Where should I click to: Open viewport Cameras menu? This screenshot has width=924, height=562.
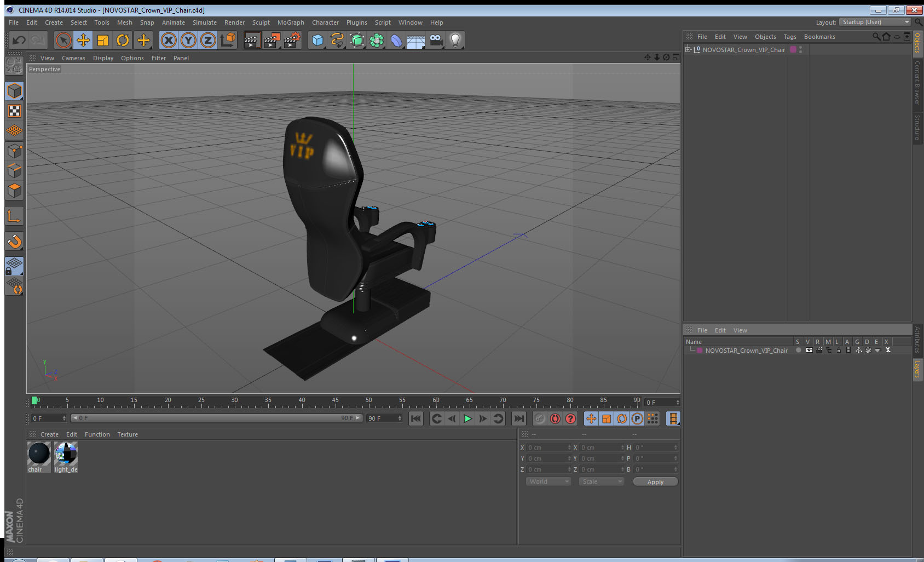[73, 58]
